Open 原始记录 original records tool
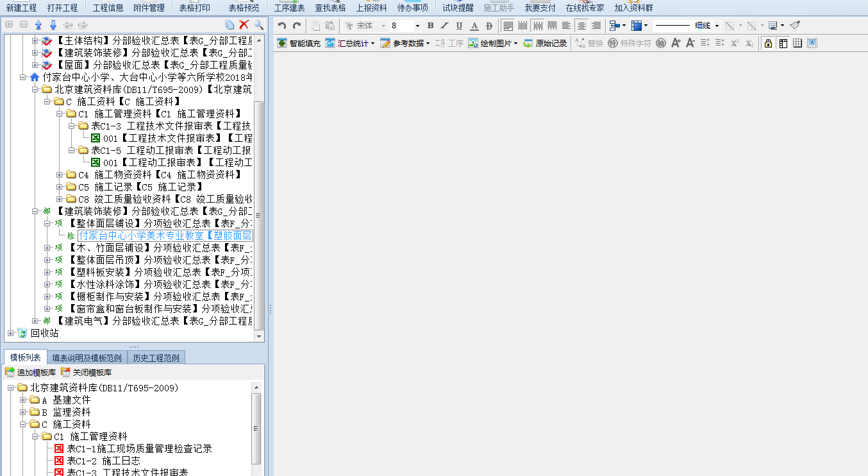The image size is (868, 476). tap(545, 43)
